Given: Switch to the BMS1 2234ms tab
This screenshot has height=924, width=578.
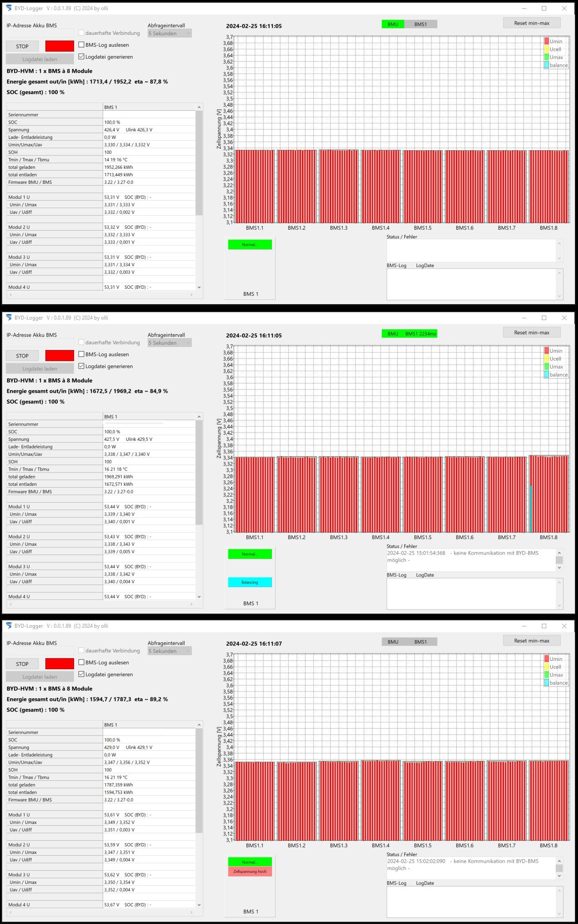Looking at the screenshot, I should [420, 334].
